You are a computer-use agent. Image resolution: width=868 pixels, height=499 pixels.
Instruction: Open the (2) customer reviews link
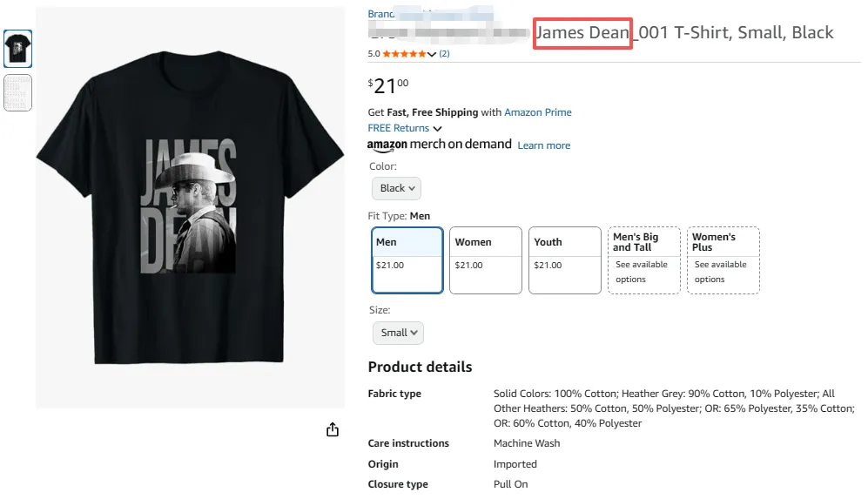tap(444, 54)
